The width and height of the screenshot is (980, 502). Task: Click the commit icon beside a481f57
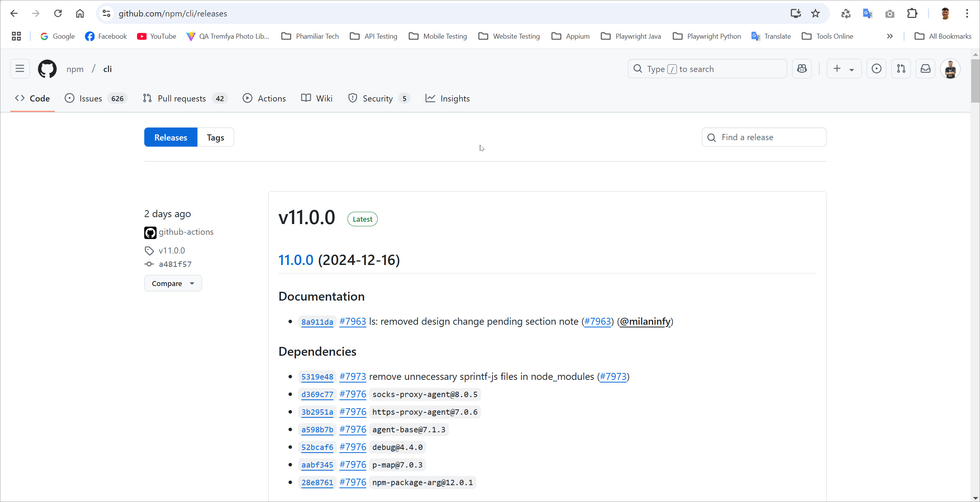click(x=149, y=264)
